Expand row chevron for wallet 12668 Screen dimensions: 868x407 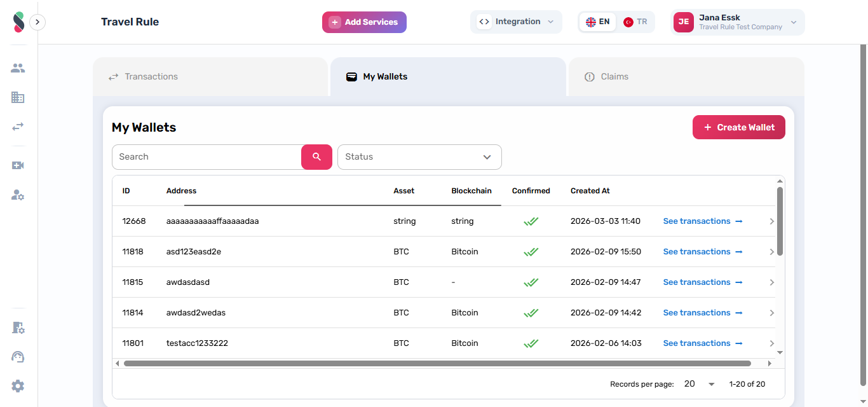(771, 221)
